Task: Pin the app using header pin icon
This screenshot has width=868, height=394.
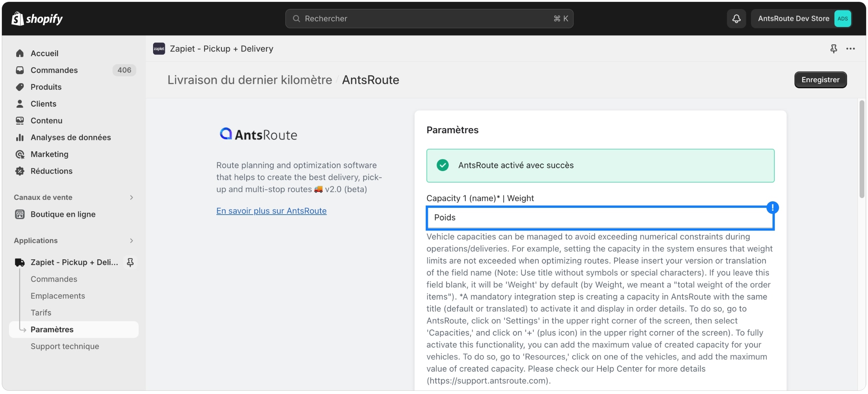Action: 833,49
